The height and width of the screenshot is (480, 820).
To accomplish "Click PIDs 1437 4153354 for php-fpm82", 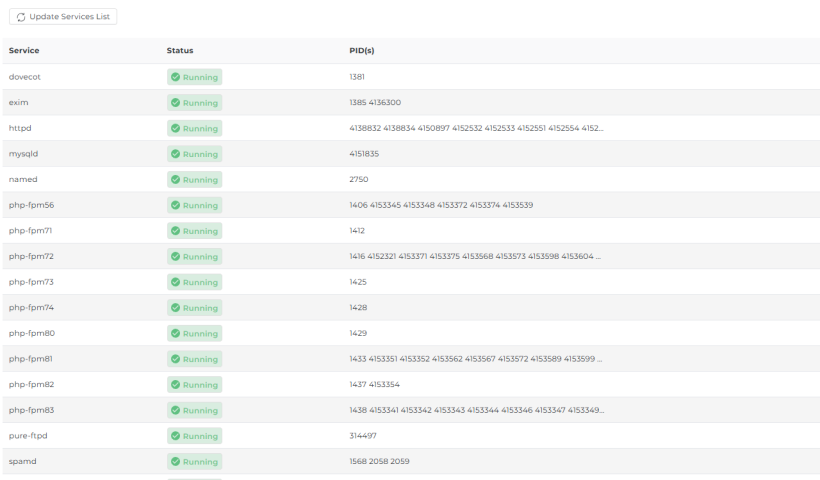I will pos(374,384).
